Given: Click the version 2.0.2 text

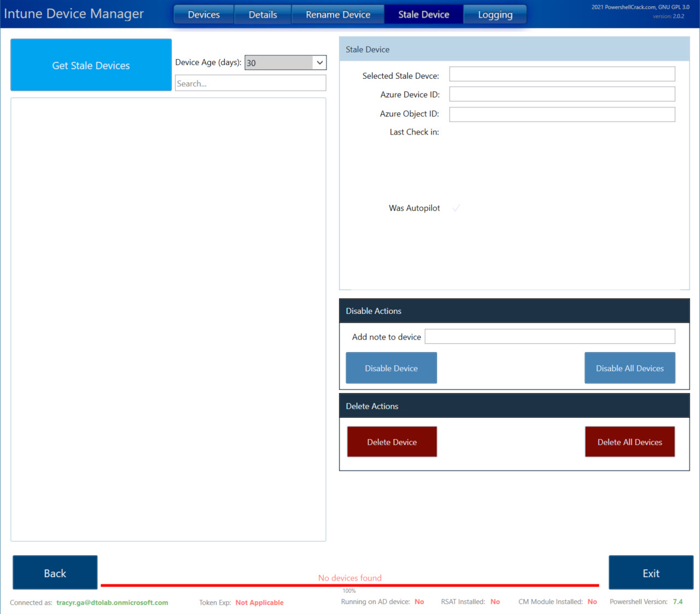Looking at the screenshot, I should tap(668, 16).
